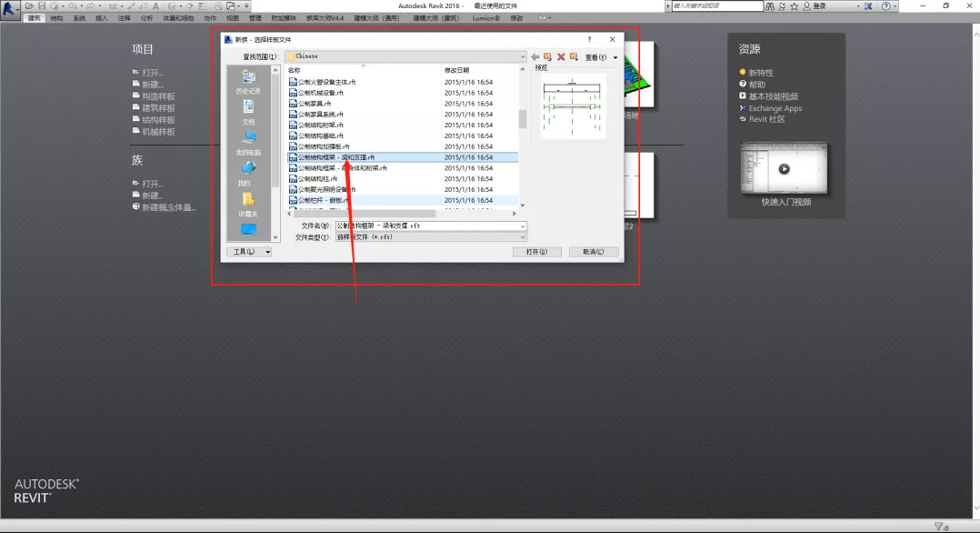Click the 取消 button in file dialog
The height and width of the screenshot is (533, 980).
click(x=593, y=251)
